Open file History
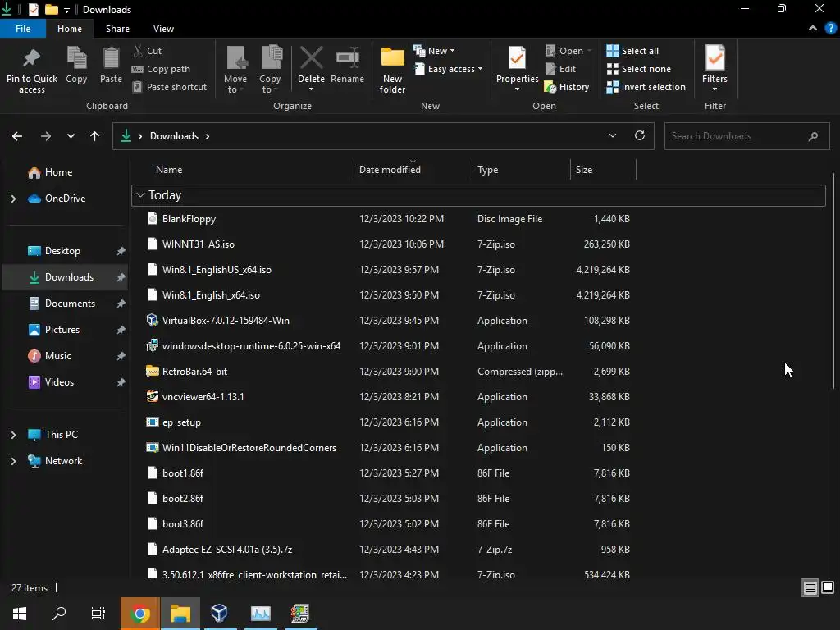This screenshot has height=630, width=840. (x=567, y=87)
